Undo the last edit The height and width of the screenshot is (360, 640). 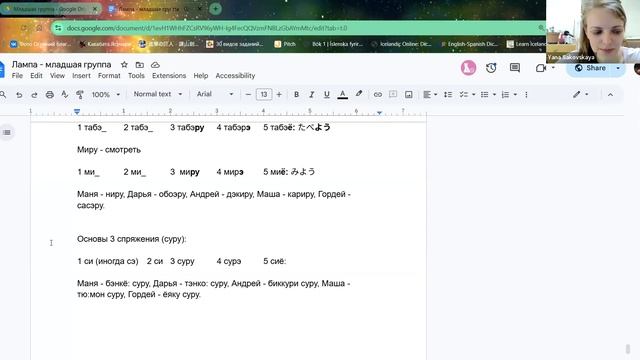tap(19, 95)
